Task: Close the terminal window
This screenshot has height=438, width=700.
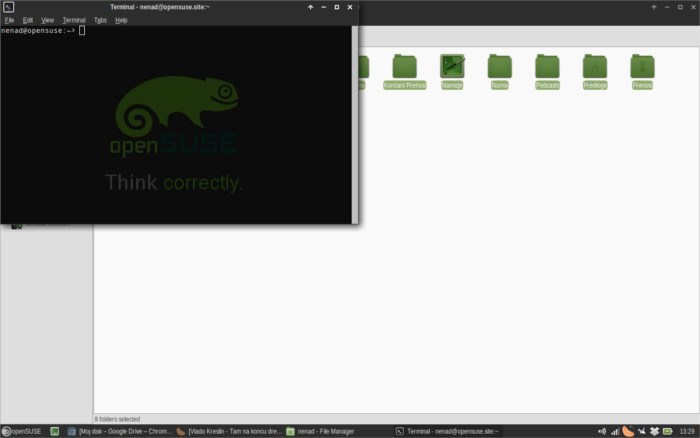Action: [350, 7]
